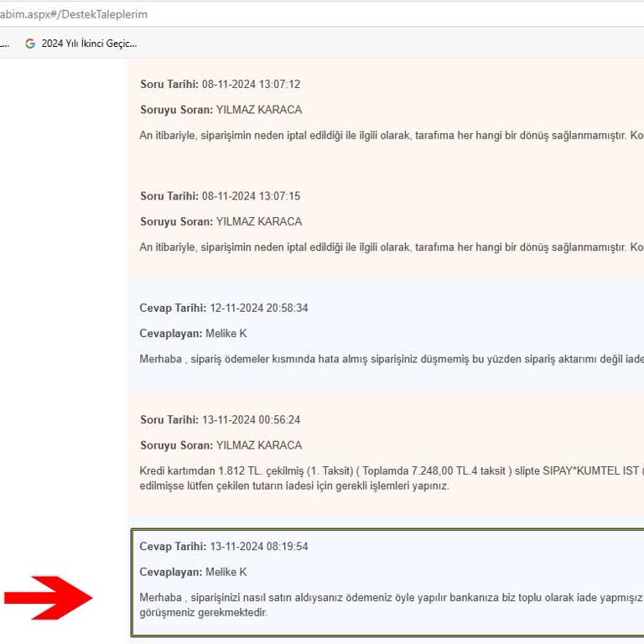Click message starting 'Kredi kartımdan 1.812 TL.'
Image resolution: width=644 pixels, height=644 pixels.
[x=392, y=479]
